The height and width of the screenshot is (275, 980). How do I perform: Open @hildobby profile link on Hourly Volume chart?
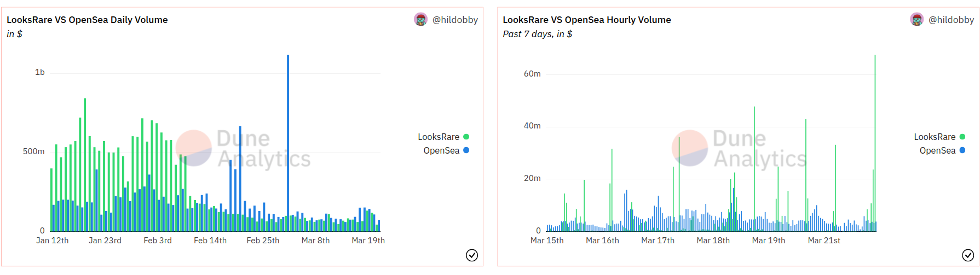951,20
